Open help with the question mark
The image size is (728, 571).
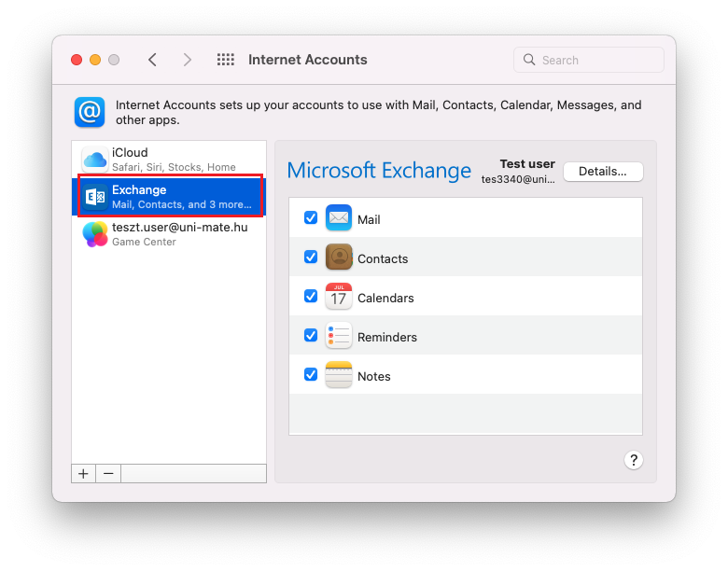point(634,460)
